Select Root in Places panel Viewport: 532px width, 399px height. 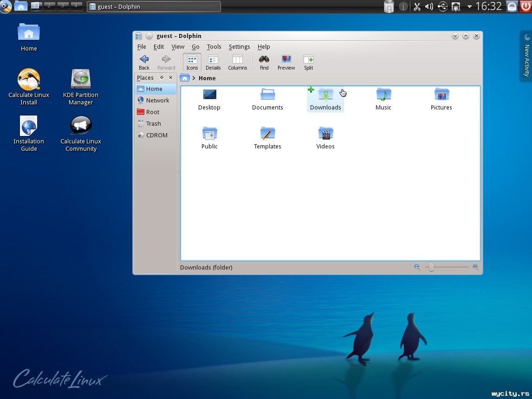156,112
